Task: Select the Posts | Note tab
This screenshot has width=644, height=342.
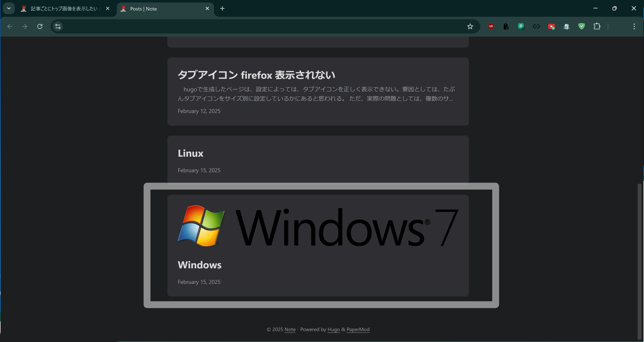Action: click(x=160, y=9)
